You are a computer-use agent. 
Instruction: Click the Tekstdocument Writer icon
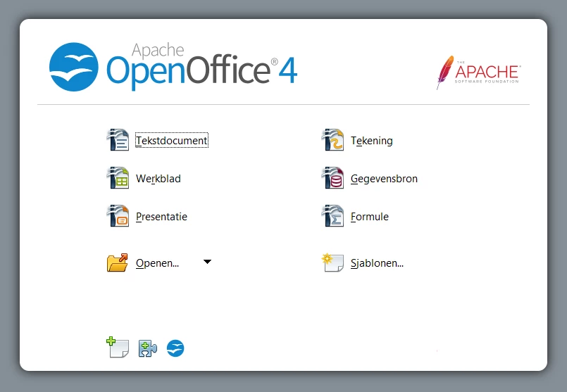click(x=118, y=140)
